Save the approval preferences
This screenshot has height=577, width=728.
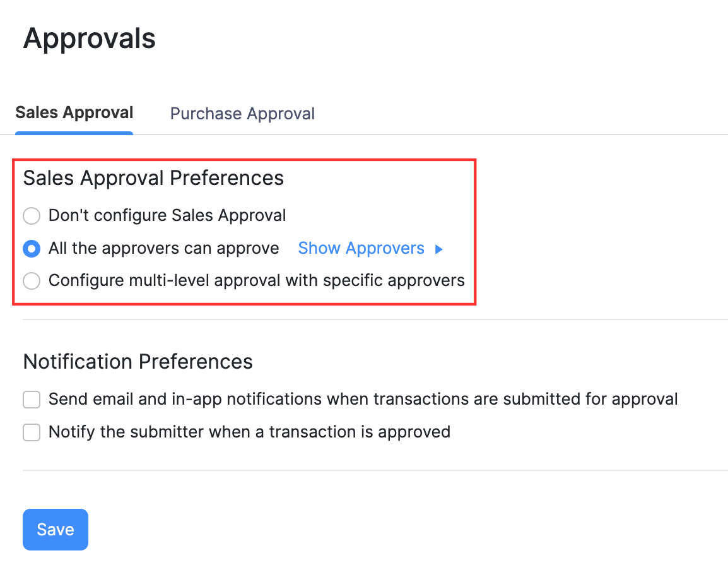point(56,529)
